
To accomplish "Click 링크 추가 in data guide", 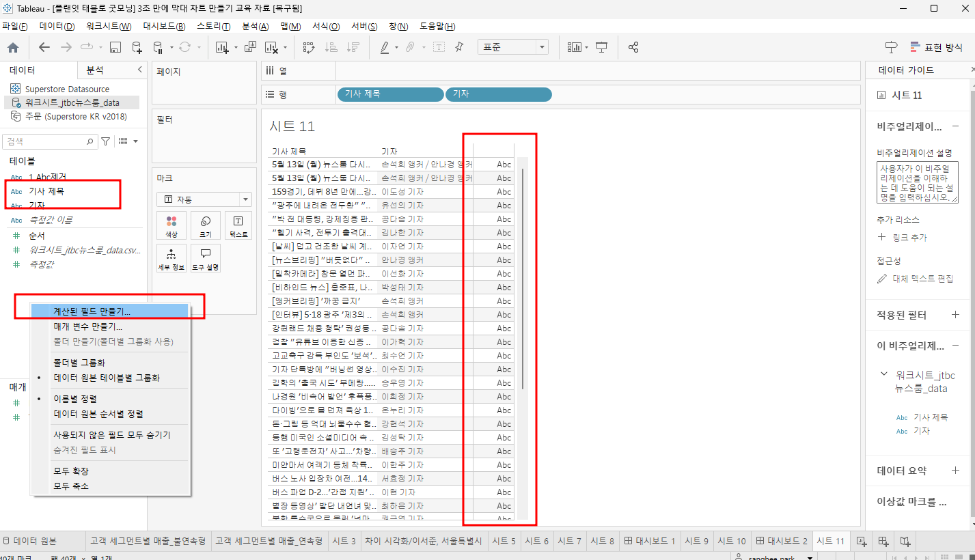I will (x=903, y=238).
